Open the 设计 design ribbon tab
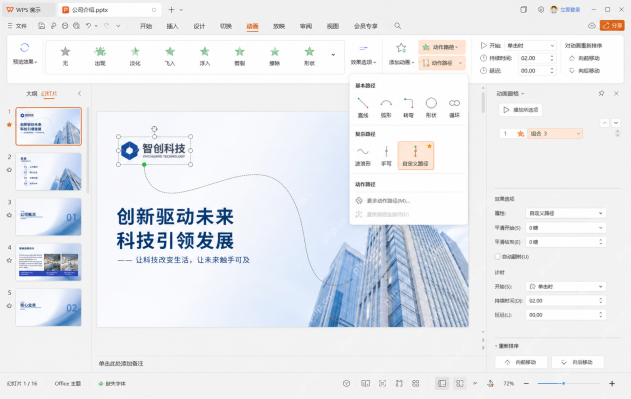631x399 pixels. click(x=199, y=26)
